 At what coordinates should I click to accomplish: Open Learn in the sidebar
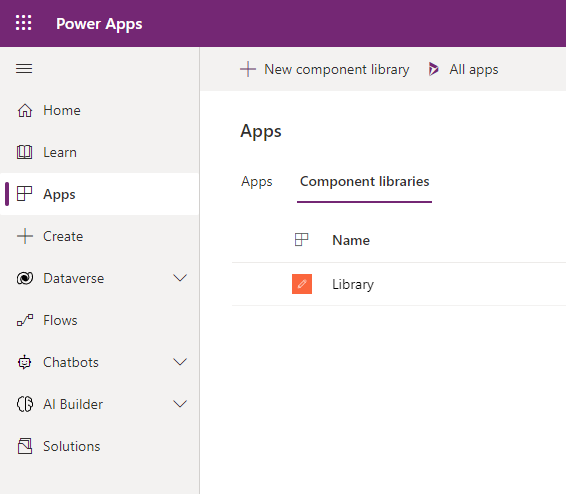[100, 152]
